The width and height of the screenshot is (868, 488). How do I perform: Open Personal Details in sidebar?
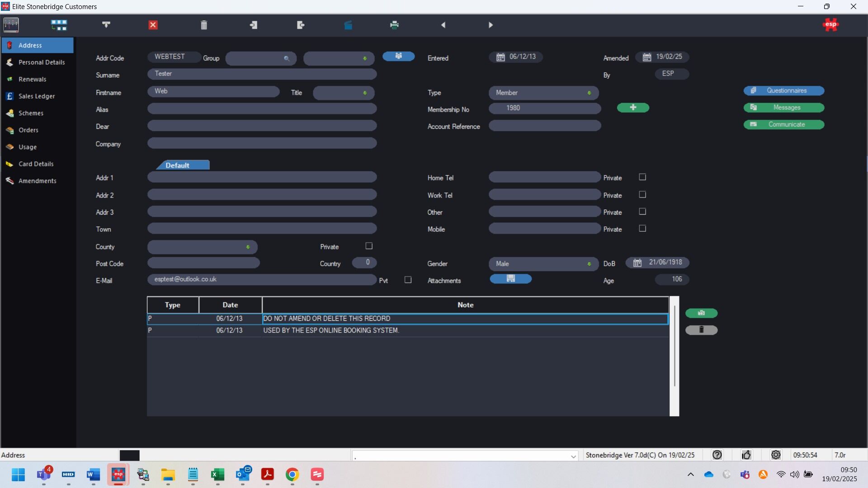click(42, 62)
